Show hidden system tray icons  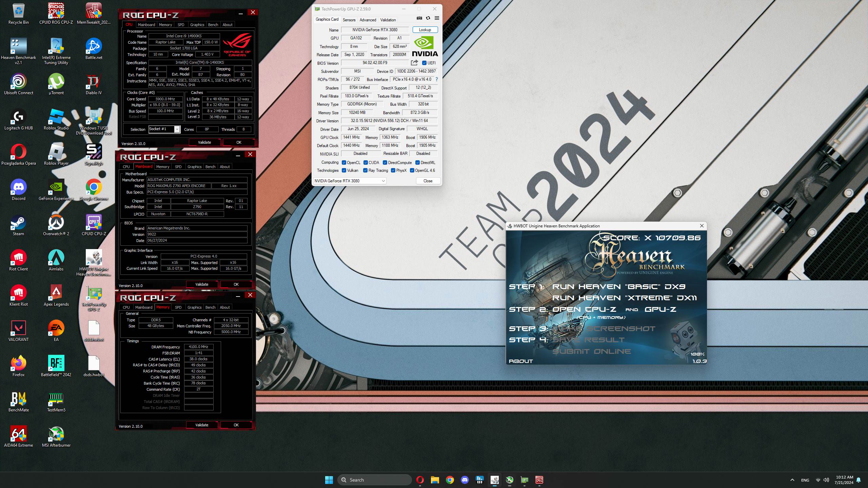(x=792, y=480)
